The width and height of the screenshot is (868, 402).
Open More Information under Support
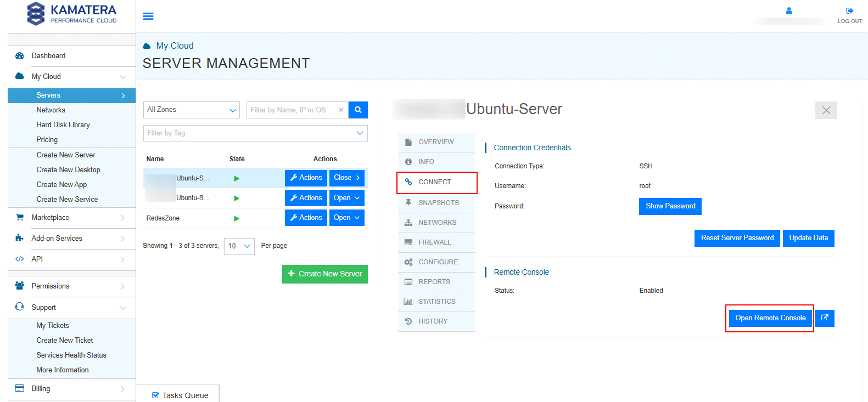pyautogui.click(x=63, y=370)
